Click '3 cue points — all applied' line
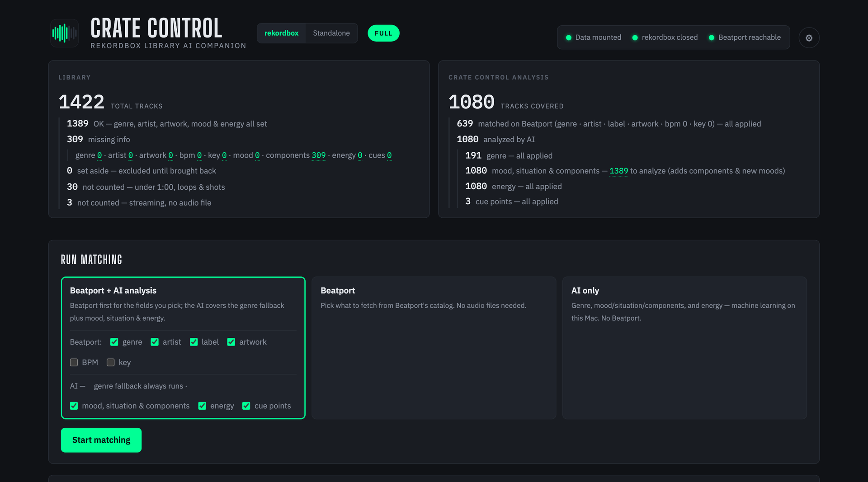The image size is (868, 482). [511, 201]
